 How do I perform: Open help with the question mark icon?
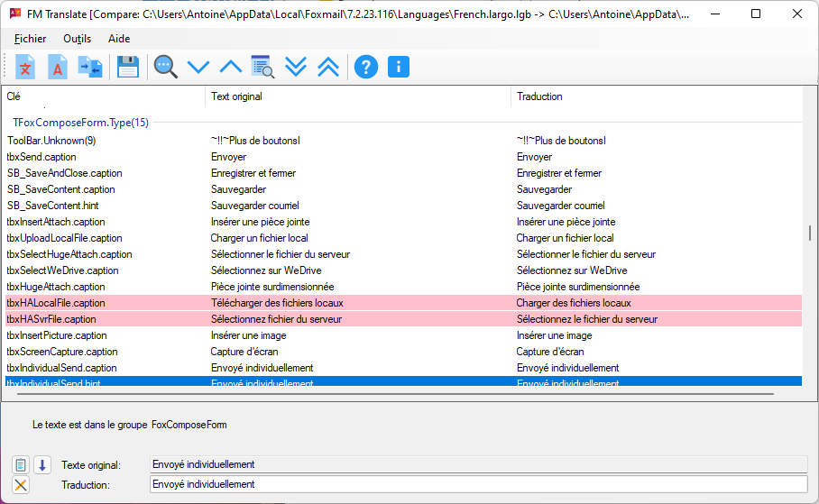pos(365,67)
